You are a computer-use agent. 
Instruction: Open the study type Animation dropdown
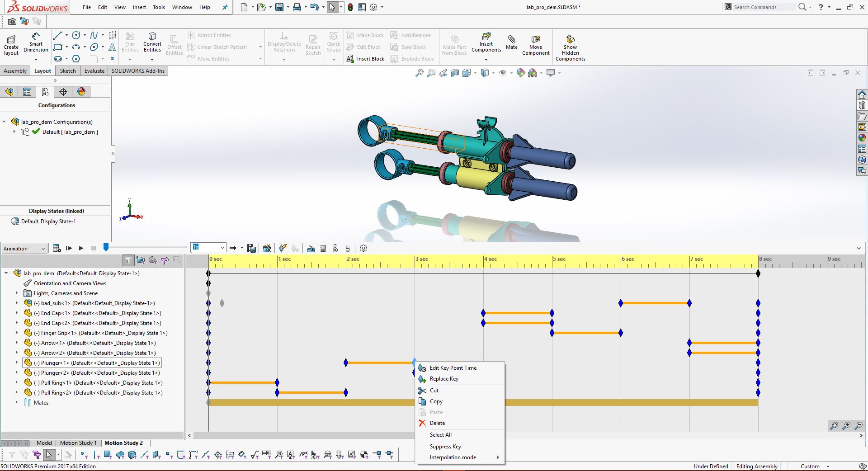[x=24, y=249]
